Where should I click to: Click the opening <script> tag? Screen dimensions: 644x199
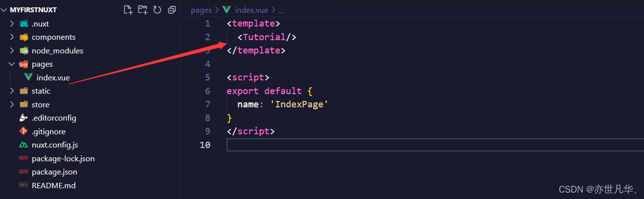click(248, 77)
